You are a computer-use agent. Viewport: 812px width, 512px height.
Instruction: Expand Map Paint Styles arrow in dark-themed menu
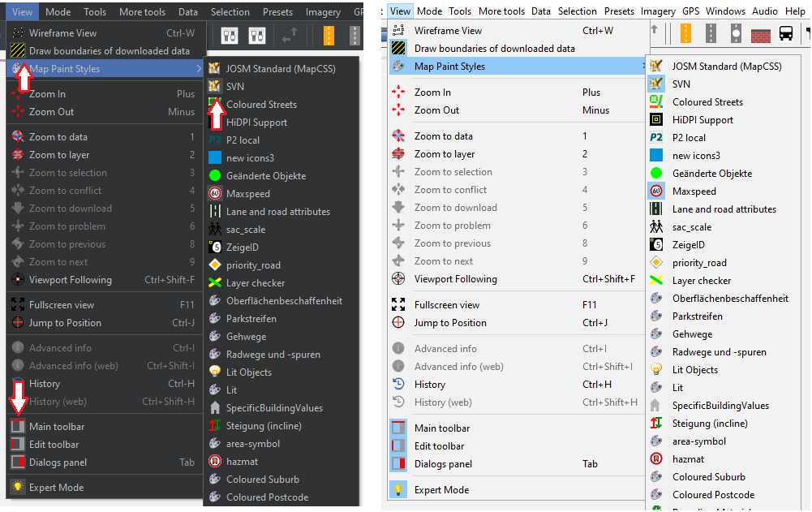pos(199,69)
